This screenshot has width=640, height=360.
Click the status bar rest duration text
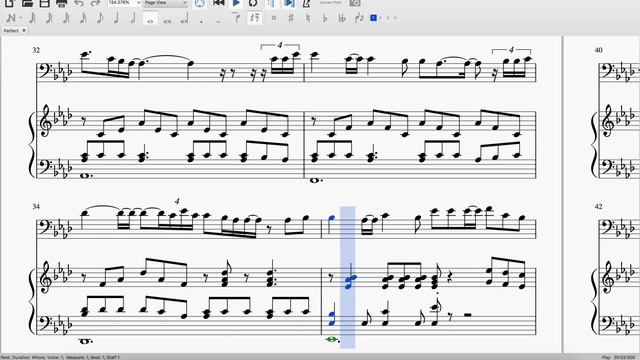(x=60, y=358)
